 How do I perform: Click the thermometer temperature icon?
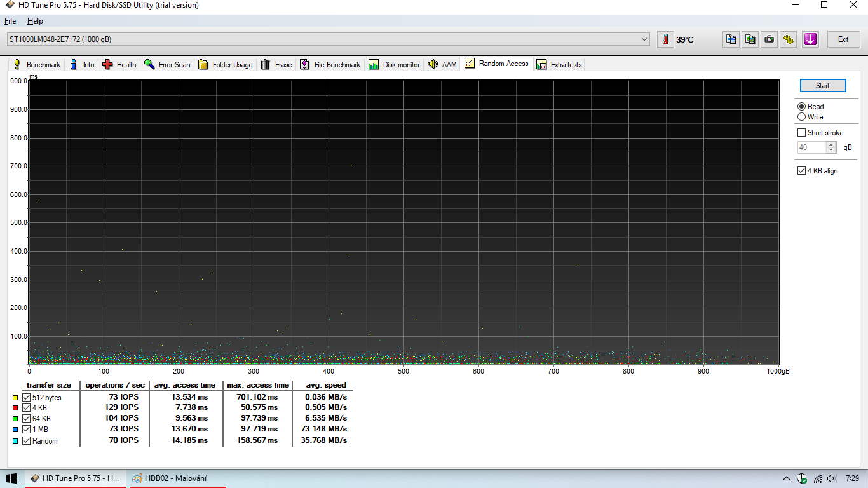coord(665,39)
